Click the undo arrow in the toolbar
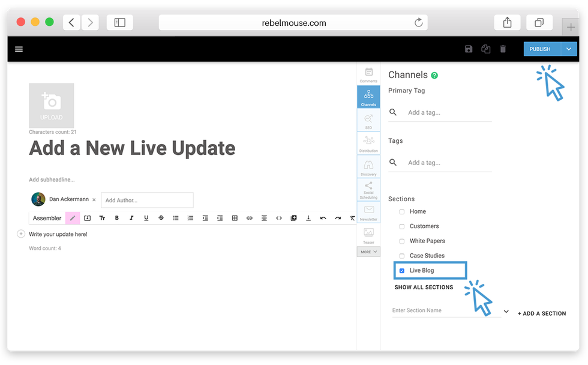The width and height of the screenshot is (588, 365). pos(323,218)
